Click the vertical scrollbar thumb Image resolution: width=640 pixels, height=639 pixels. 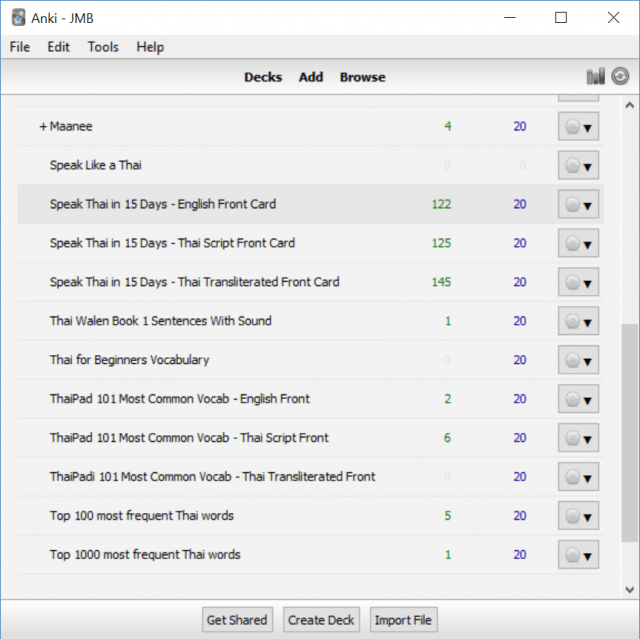pyautogui.click(x=629, y=433)
